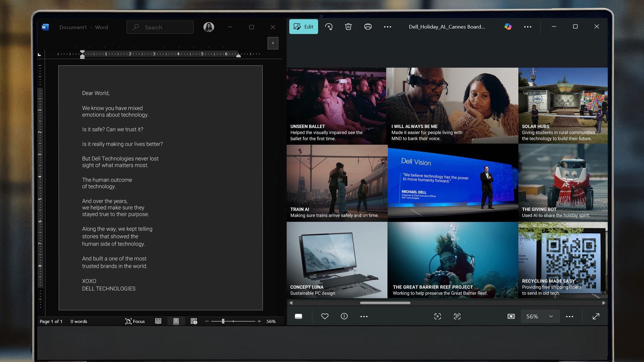Expand Word ribbon with chevron button
This screenshot has width=644, height=362.
[x=273, y=43]
